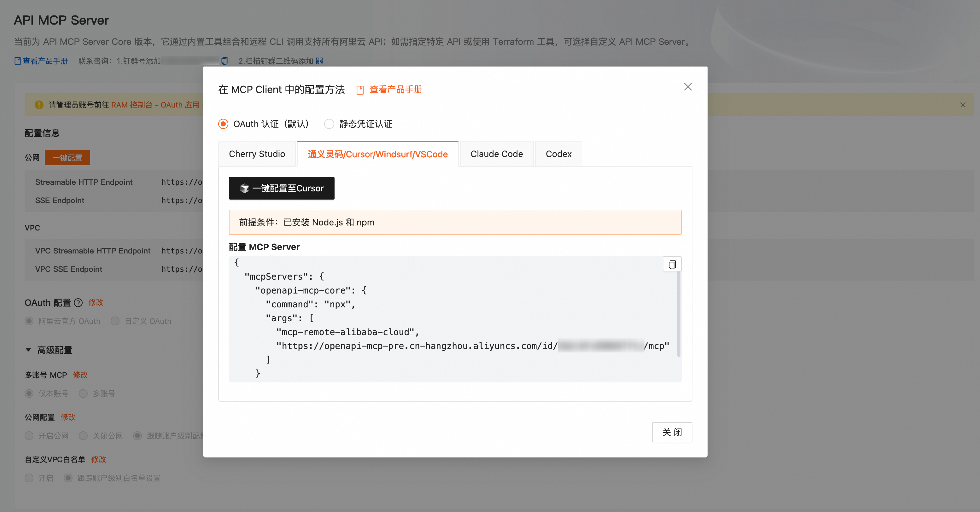Follow RAM 控制台 - OAuth 应用 link
This screenshot has height=512, width=980.
tap(155, 105)
